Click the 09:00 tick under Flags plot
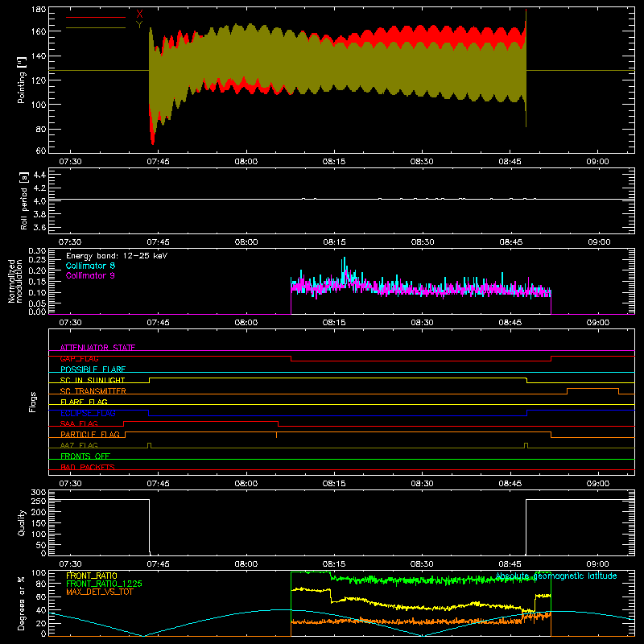 (x=598, y=484)
